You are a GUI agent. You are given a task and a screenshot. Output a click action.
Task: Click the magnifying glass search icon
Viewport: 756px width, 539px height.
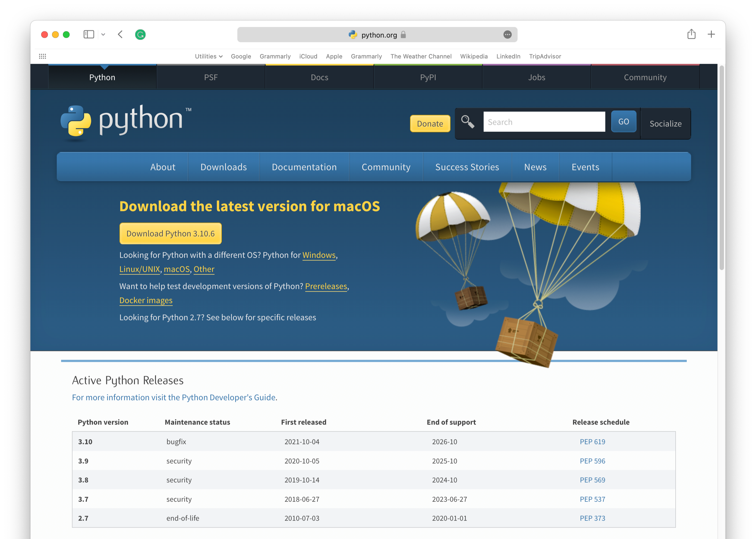[467, 122]
